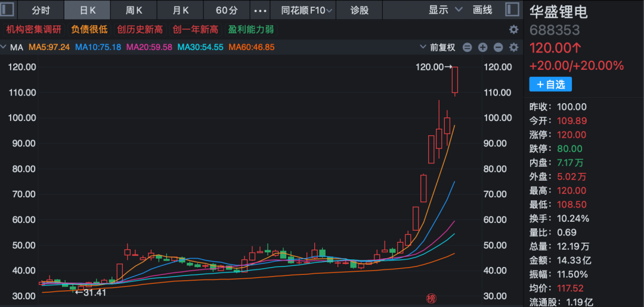Click the 外盘 5.02万 row
The height and width of the screenshot is (307, 644).
pos(558,177)
